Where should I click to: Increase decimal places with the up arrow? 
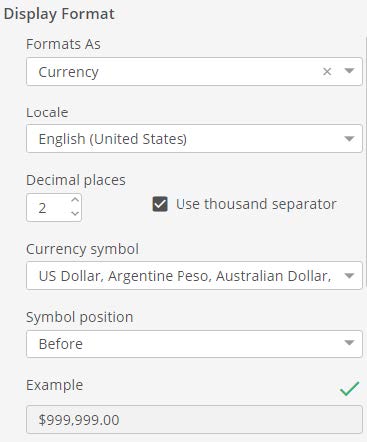tap(75, 200)
